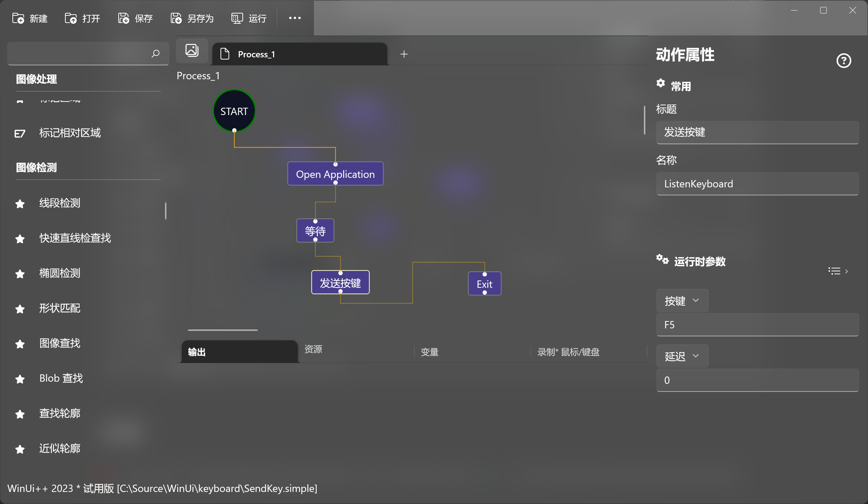868x504 pixels.
Task: Open the three-dot overflow menu
Action: (x=295, y=18)
